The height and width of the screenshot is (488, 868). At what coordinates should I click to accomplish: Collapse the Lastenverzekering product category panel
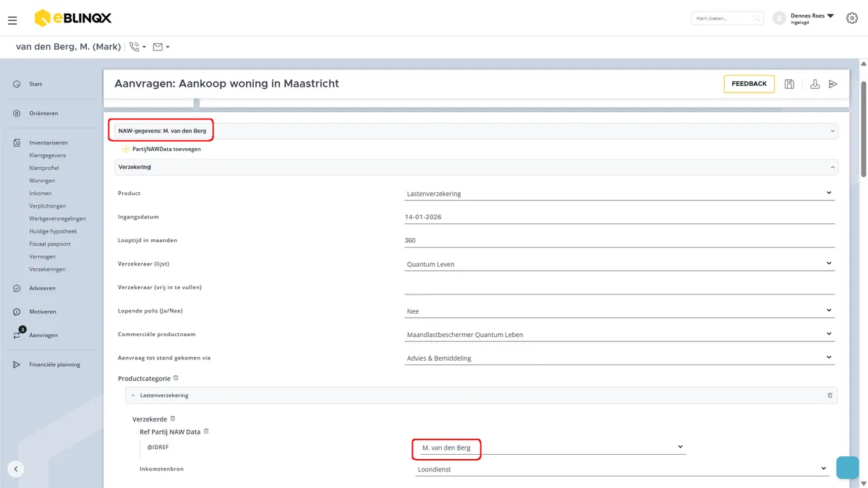tap(133, 395)
